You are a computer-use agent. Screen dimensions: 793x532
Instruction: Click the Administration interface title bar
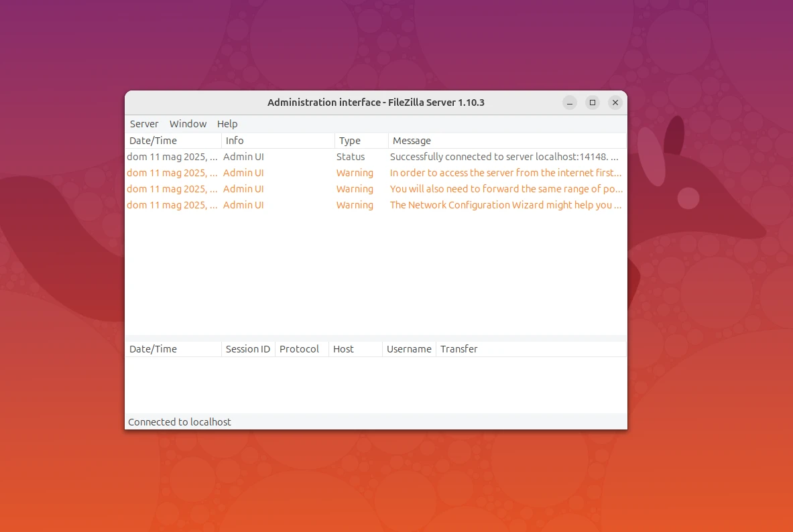click(x=376, y=102)
